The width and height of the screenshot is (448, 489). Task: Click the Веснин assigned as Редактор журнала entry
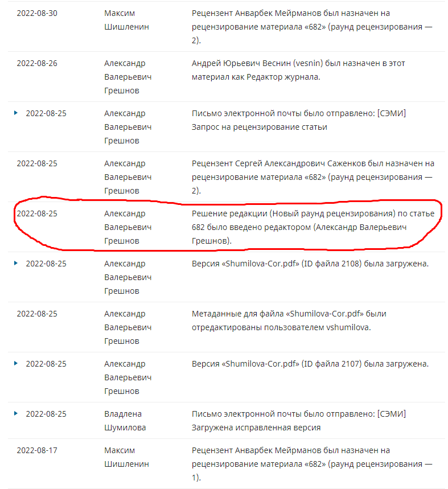pos(298,70)
